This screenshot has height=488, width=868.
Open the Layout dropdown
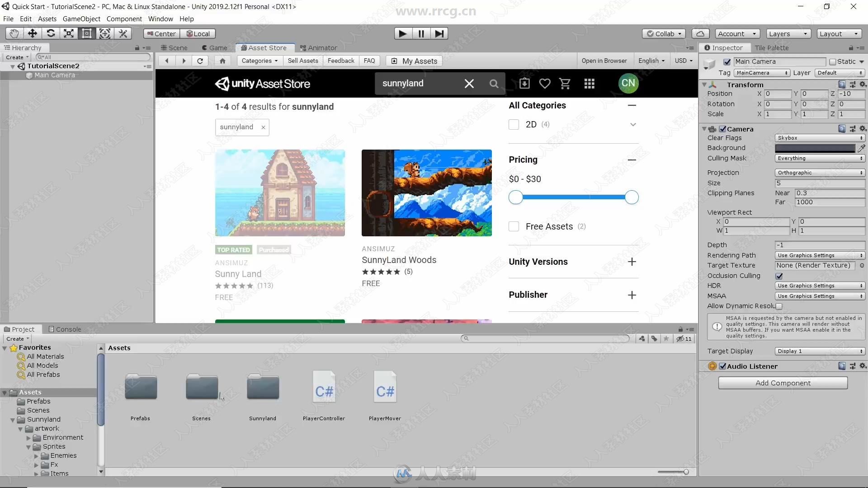[x=839, y=33]
